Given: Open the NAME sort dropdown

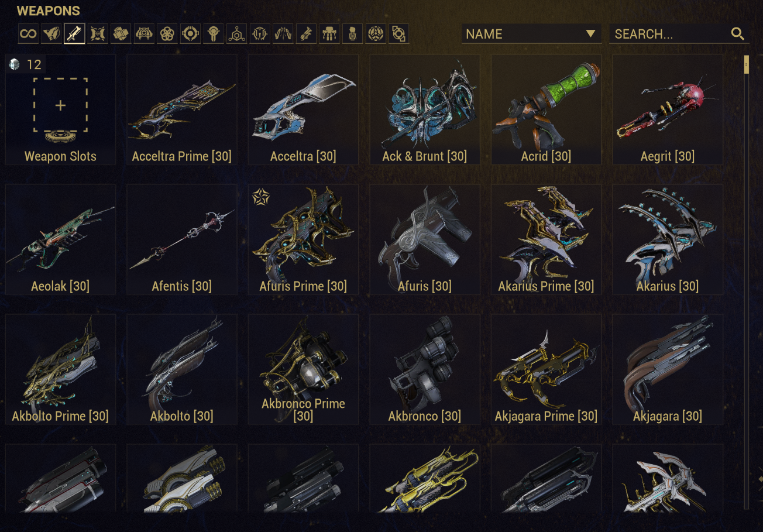Looking at the screenshot, I should coord(531,34).
